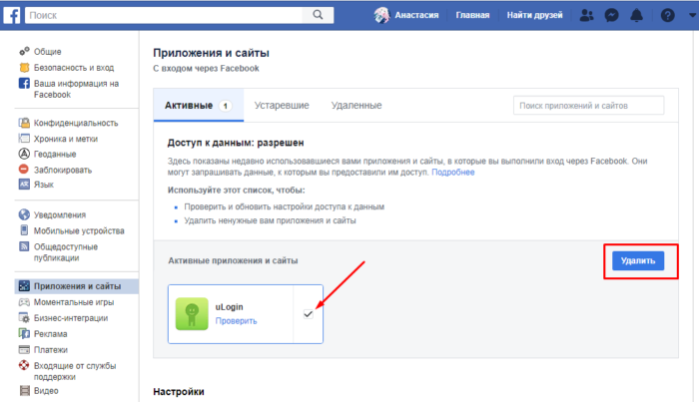This screenshot has width=699, height=402.
Task: Click the search magnifier icon
Action: click(317, 15)
